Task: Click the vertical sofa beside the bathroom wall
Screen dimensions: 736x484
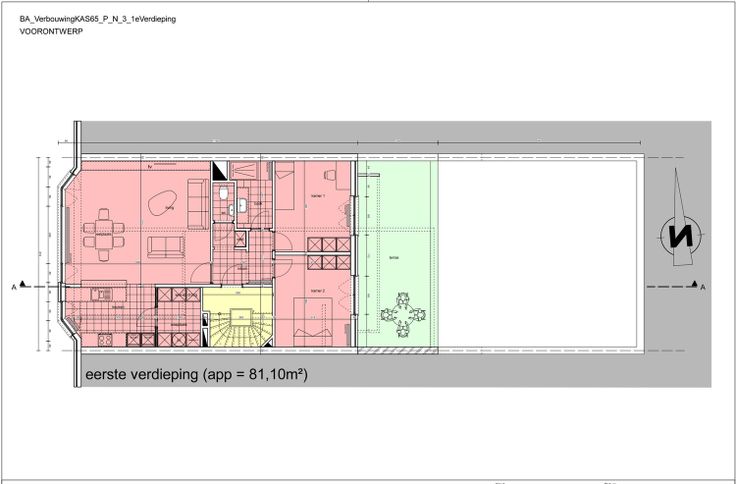Action: pos(197,203)
